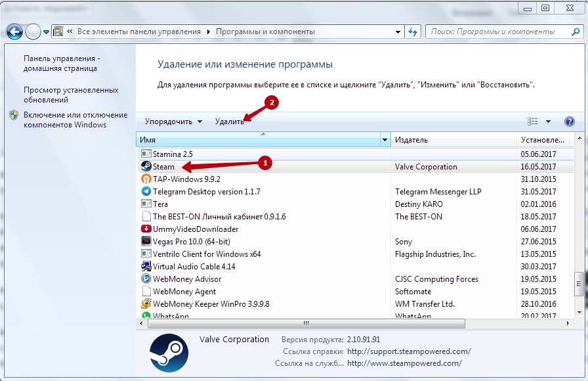Viewport: 588px width, 381px height.
Task: Select 'WebMoney Keeper WinPro 3.9.9.8' entry
Action: click(211, 303)
